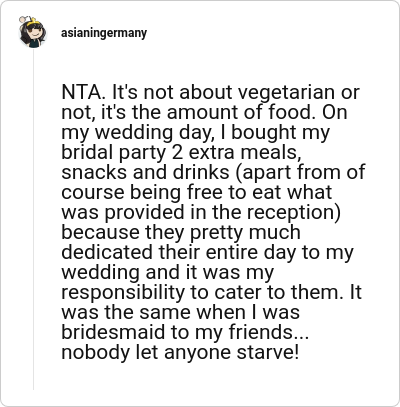
Task: Open asianingermany's profile avatar
Action: coord(32,32)
